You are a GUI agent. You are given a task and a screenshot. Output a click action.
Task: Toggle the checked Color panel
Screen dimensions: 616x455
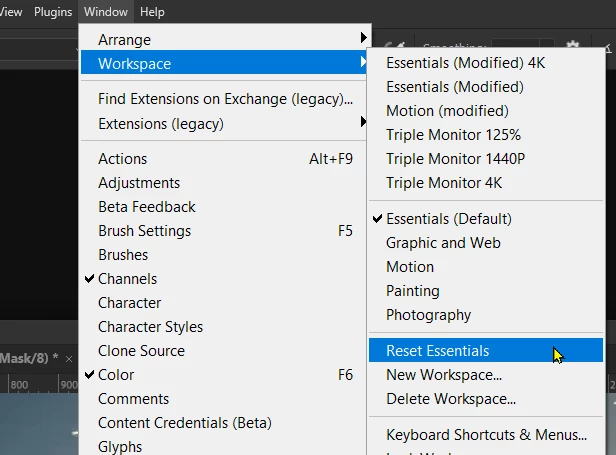(x=224, y=374)
